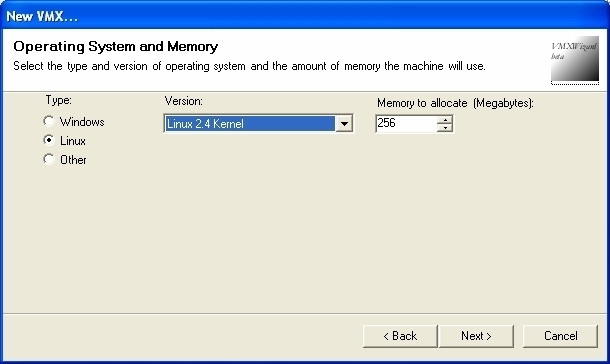
Task: Increase memory with the up spinner arrow
Action: coord(445,120)
